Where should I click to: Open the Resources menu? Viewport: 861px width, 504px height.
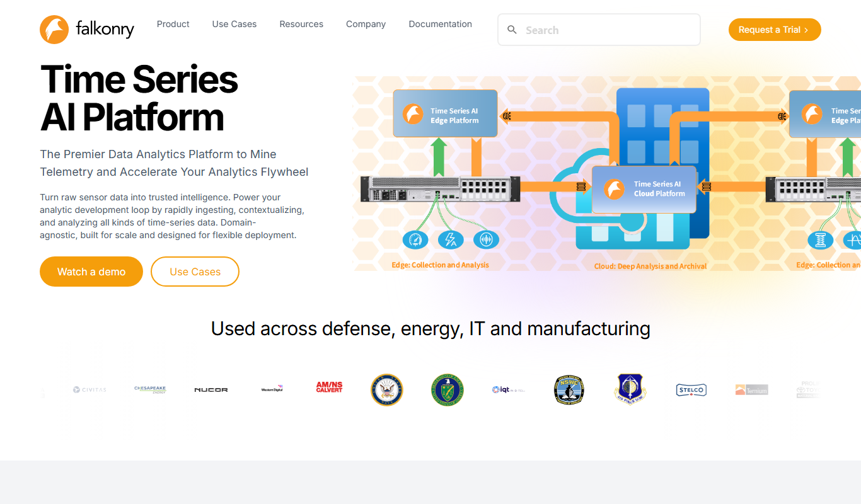[301, 24]
